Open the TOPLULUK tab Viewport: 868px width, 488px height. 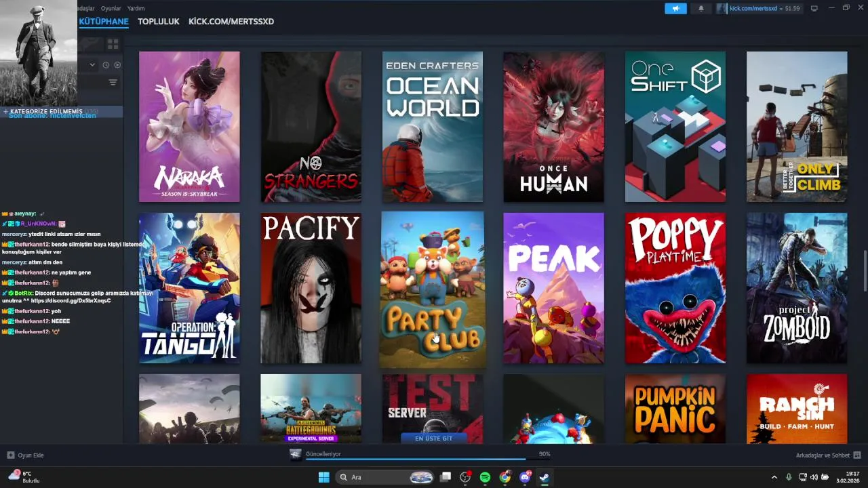pyautogui.click(x=159, y=22)
